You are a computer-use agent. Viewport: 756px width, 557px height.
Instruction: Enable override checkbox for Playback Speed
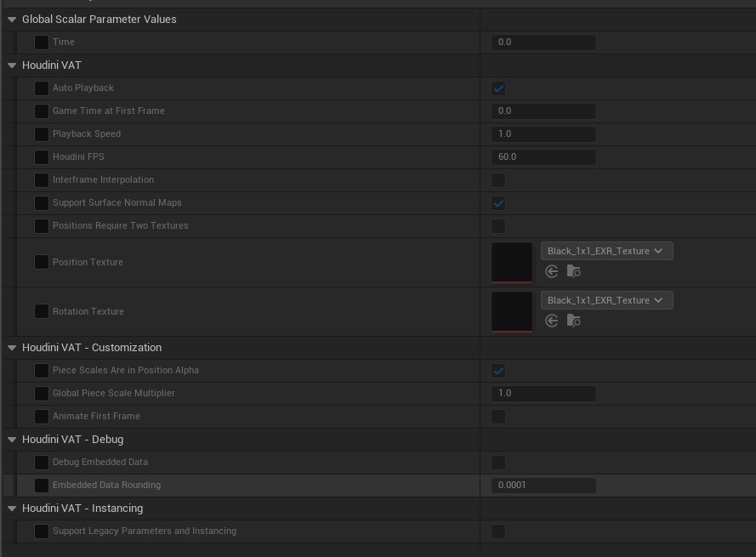click(42, 134)
